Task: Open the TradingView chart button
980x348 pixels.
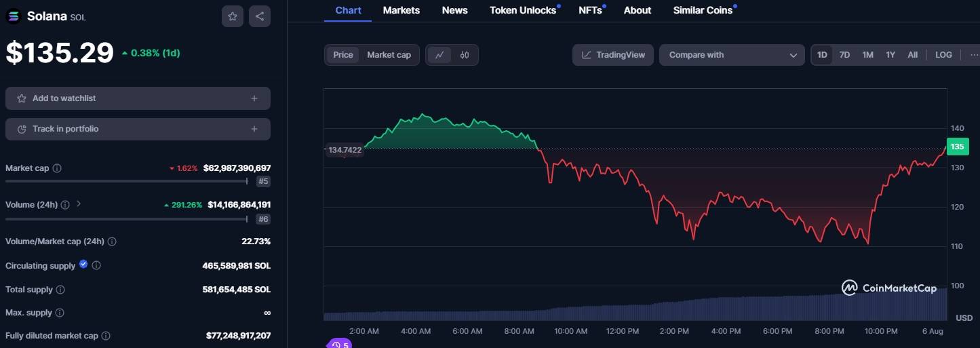Action: coord(613,55)
